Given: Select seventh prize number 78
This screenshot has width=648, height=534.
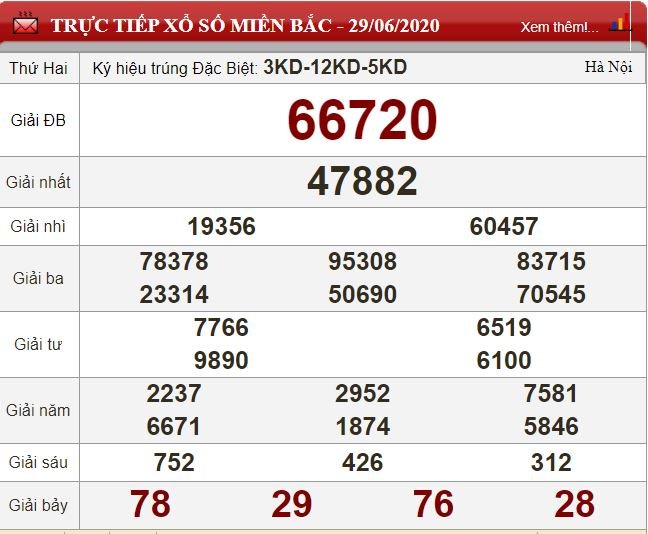Looking at the screenshot, I should [x=150, y=504].
